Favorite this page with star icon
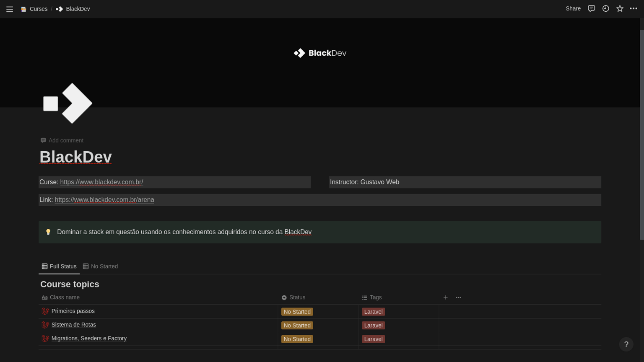Viewport: 644px width, 362px height. pos(620,8)
